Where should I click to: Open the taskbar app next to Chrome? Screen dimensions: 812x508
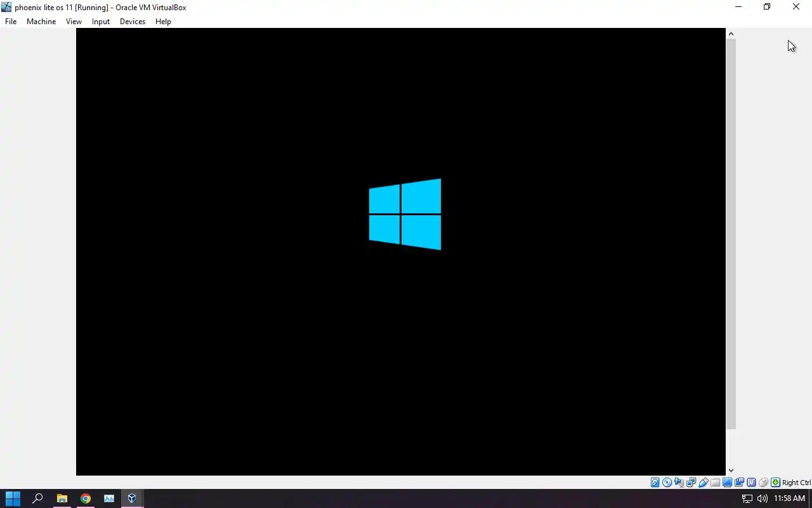tap(109, 498)
